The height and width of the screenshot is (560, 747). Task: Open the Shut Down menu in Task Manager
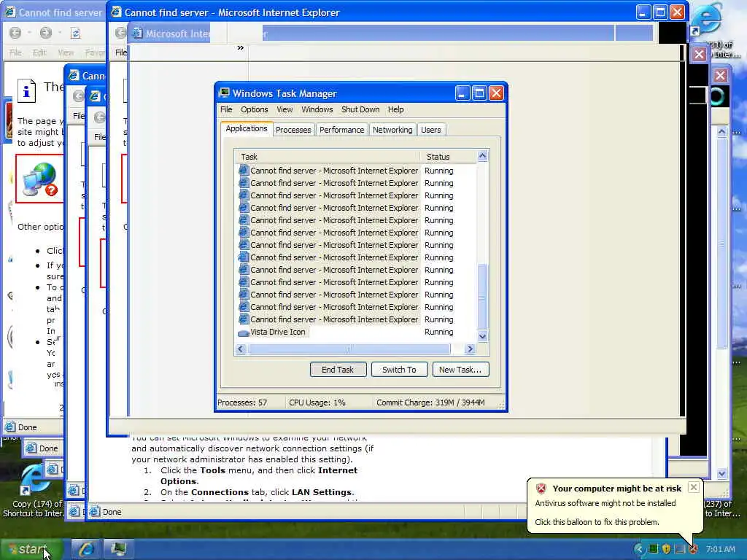tap(360, 109)
